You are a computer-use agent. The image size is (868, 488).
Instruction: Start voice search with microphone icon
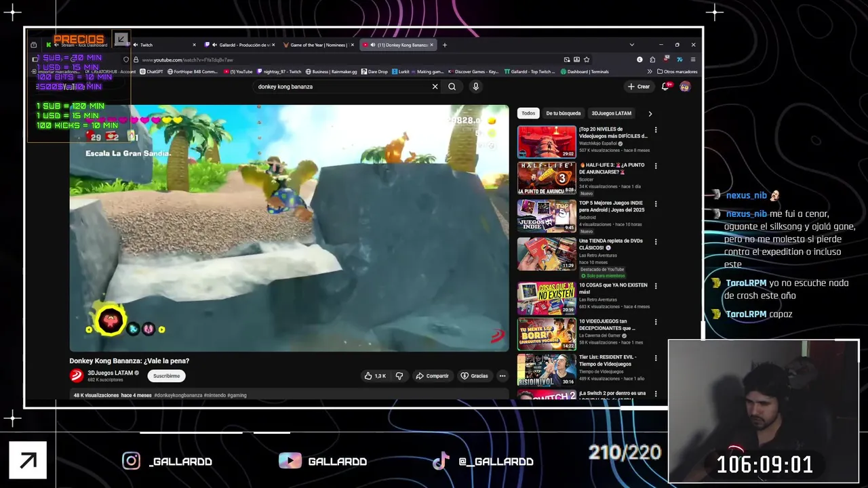(x=475, y=87)
